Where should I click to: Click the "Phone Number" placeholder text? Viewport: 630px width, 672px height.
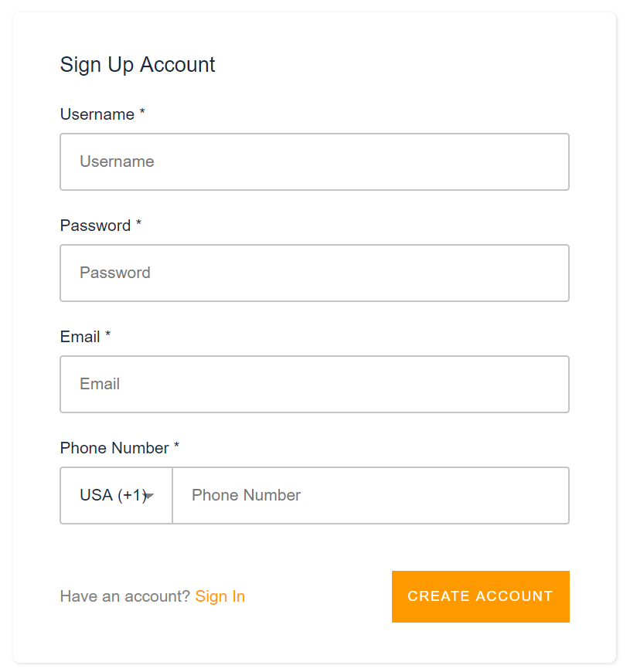pos(246,495)
